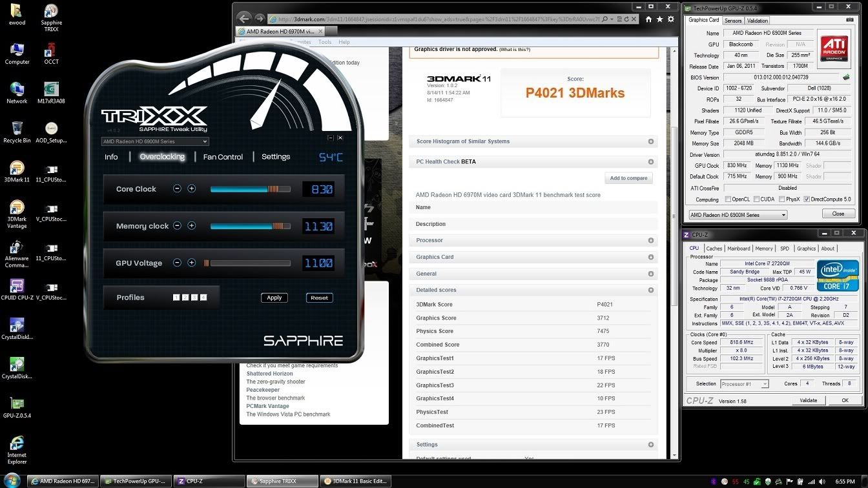Open CPU-Z Processor #1 selection dropdown

744,384
